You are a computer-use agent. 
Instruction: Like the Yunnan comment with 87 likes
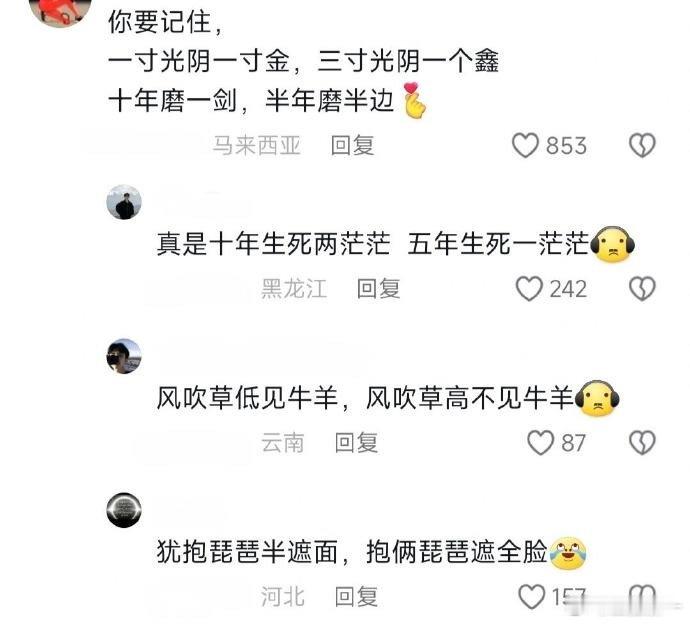(540, 443)
